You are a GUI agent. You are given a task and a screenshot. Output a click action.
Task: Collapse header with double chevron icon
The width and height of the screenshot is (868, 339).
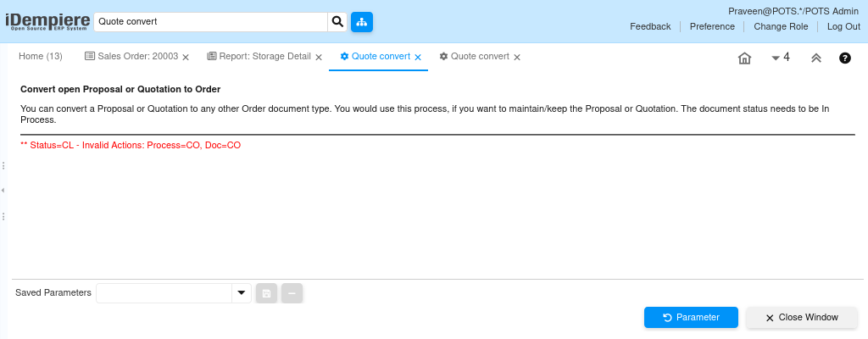tap(816, 58)
